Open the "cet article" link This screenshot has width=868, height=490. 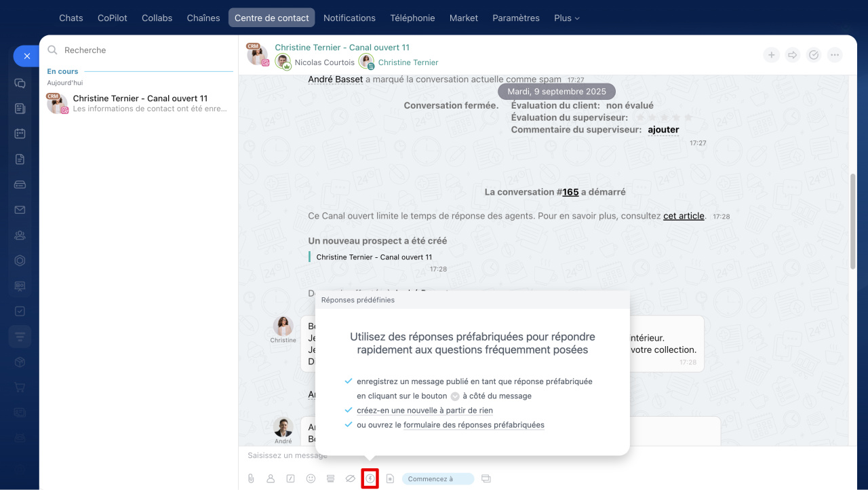click(684, 216)
